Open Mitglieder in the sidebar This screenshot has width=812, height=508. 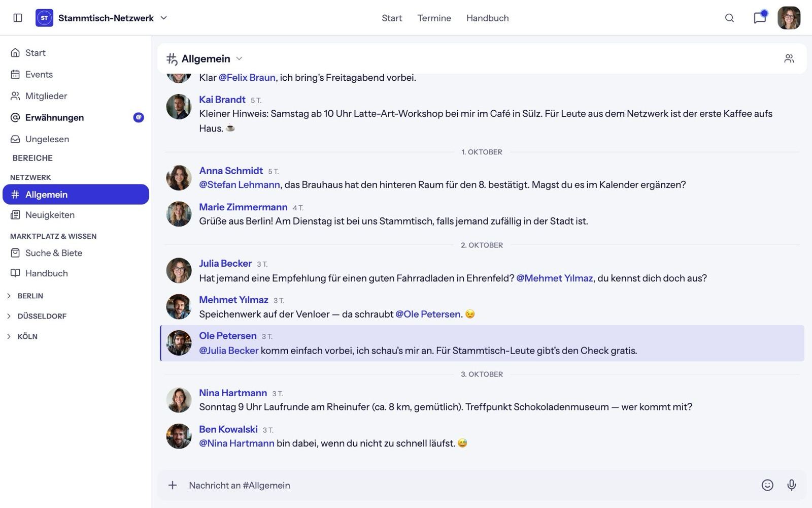pyautogui.click(x=76, y=96)
